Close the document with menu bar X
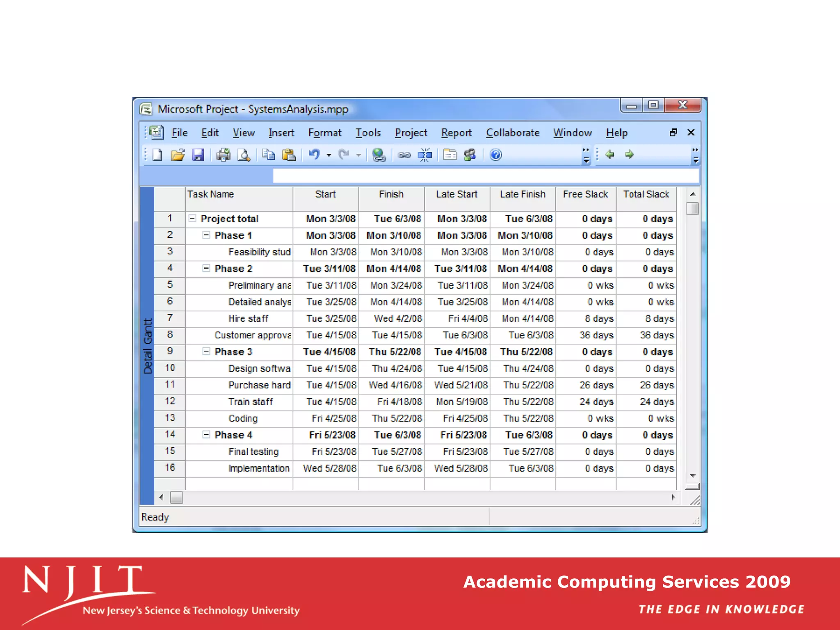Viewport: 840px width, 630px height. 691,132
